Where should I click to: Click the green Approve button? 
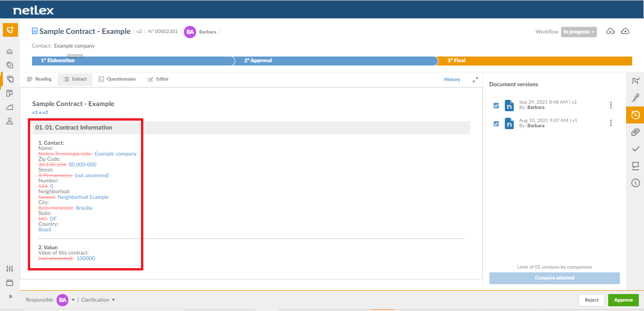tap(623, 300)
